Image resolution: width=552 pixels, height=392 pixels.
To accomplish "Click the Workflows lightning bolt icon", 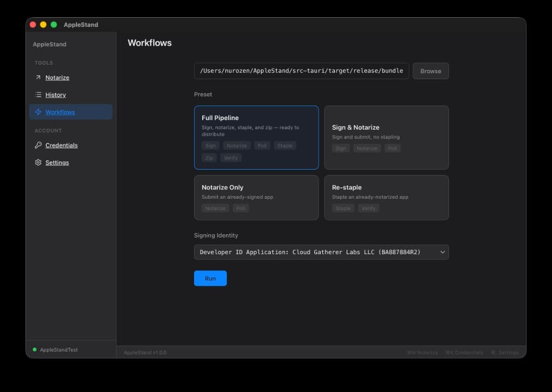I will [x=37, y=111].
